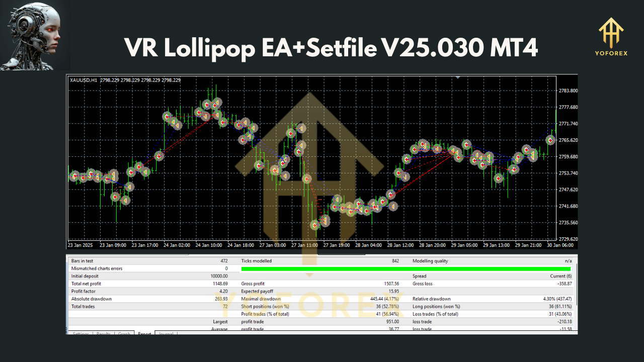Select the Report tab
Viewport: 644px width, 362px height.
pyautogui.click(x=144, y=333)
